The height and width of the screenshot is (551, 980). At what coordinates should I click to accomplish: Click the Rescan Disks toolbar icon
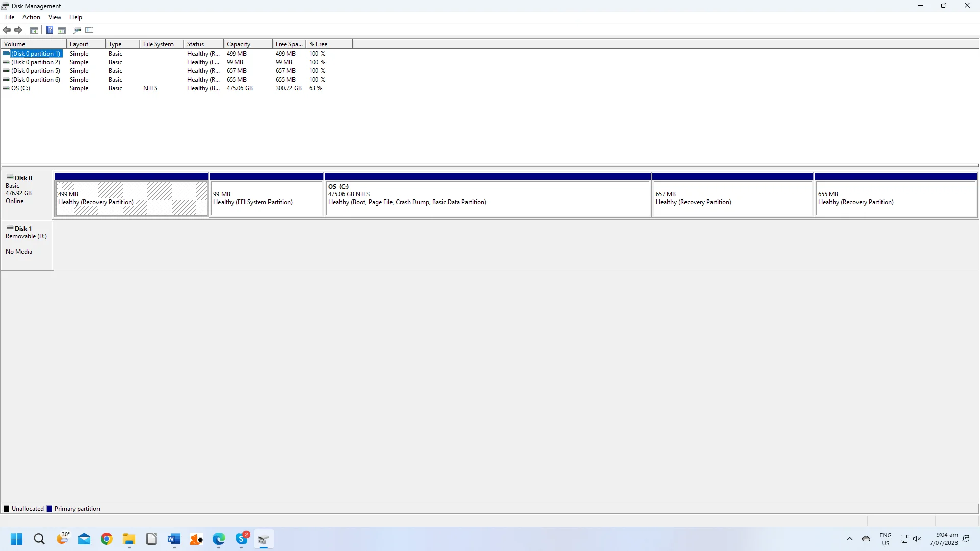[78, 30]
